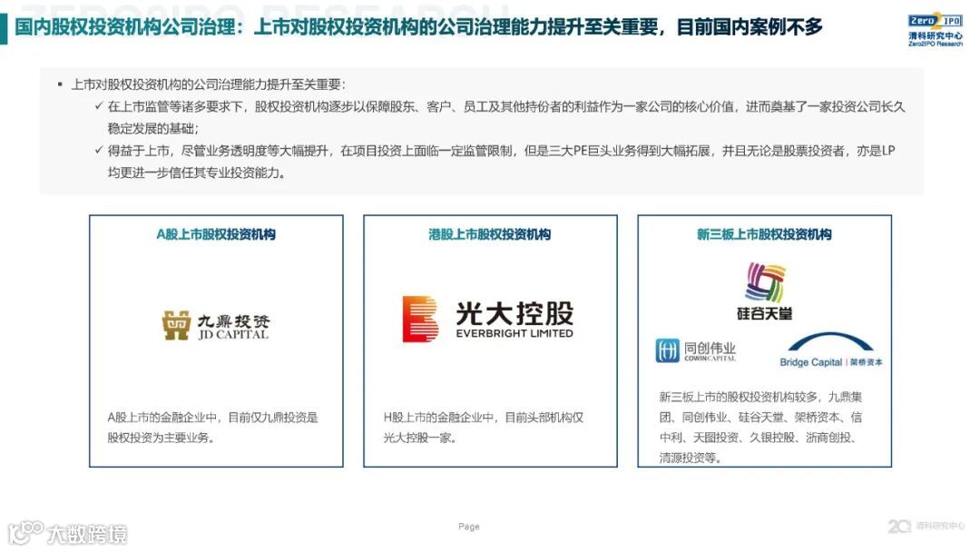
Task: Click the 新三板上市股权投资机构 heading
Action: pyautogui.click(x=764, y=234)
